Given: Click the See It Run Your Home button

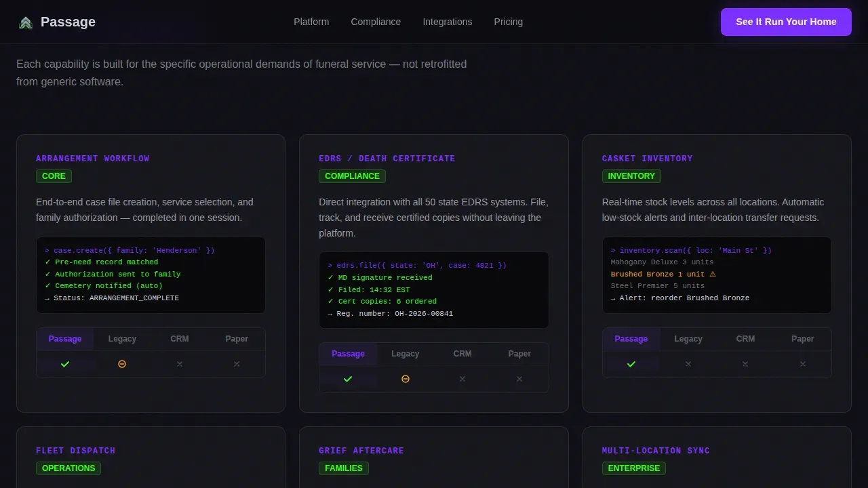Looking at the screenshot, I should 786,22.
